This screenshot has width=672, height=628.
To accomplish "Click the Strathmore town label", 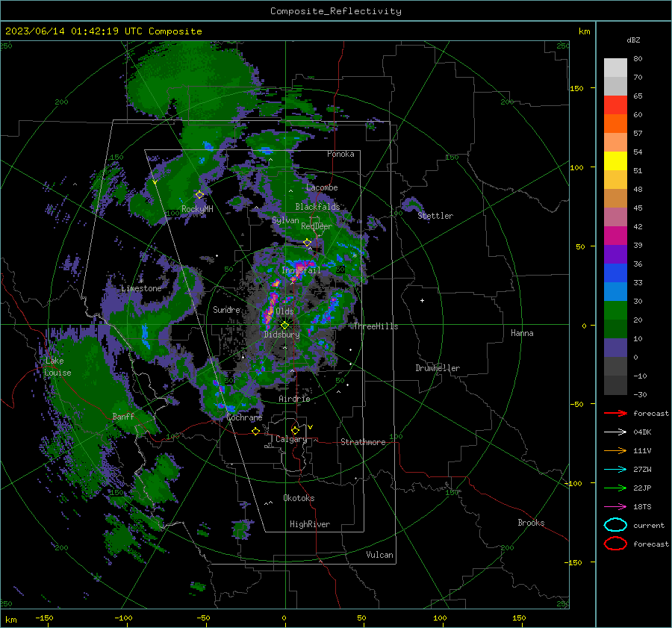I will tap(363, 442).
